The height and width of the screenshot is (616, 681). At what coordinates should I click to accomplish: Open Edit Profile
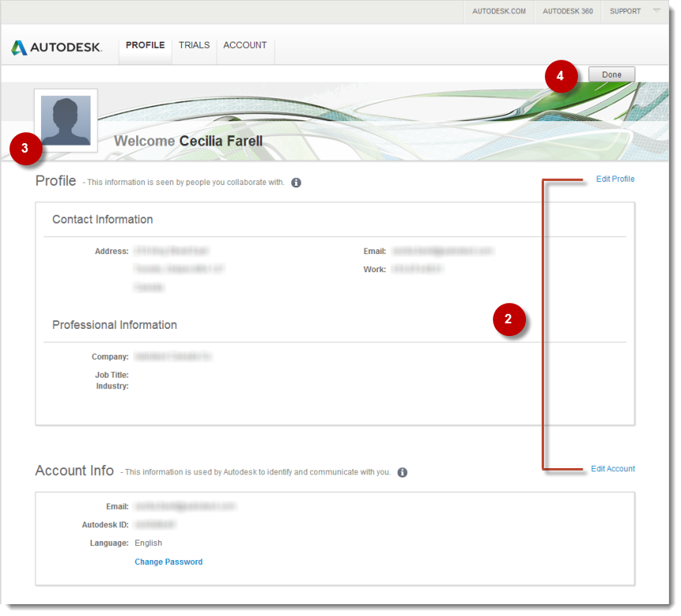(x=615, y=179)
